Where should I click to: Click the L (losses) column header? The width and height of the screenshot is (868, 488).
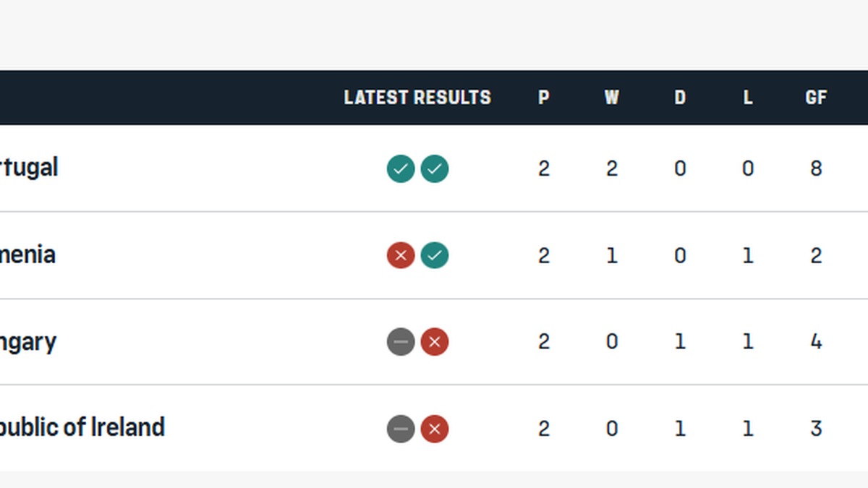click(x=748, y=98)
